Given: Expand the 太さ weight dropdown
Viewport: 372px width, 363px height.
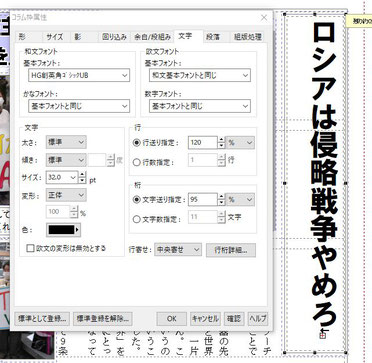Looking at the screenshot, I should [66, 142].
